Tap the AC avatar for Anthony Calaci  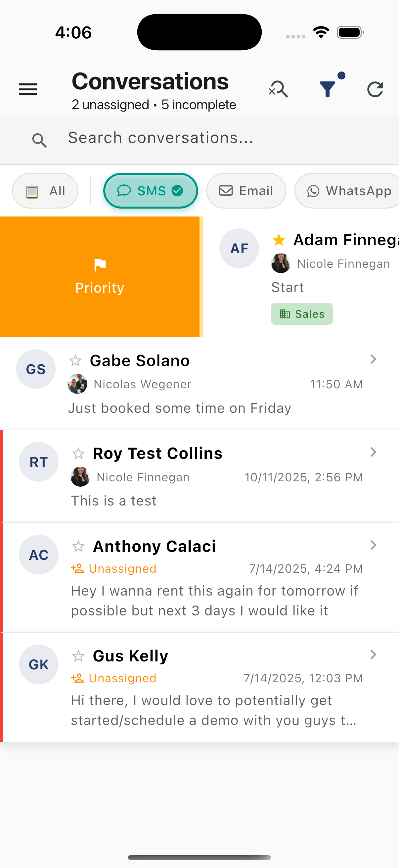pyautogui.click(x=39, y=554)
